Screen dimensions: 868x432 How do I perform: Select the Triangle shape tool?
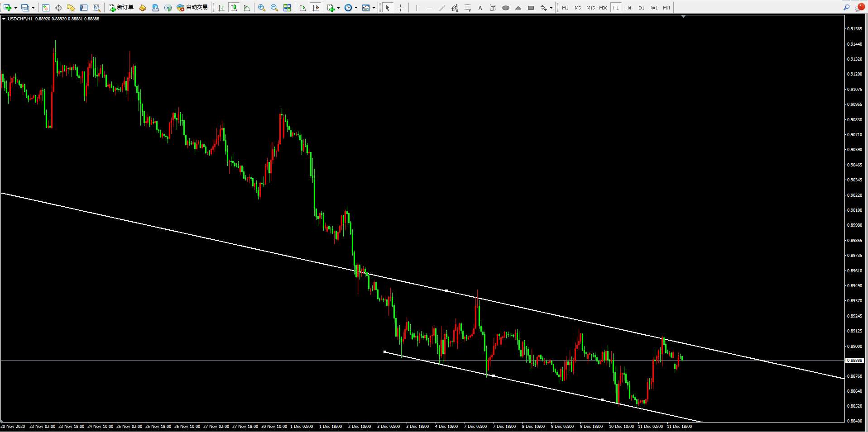(518, 8)
